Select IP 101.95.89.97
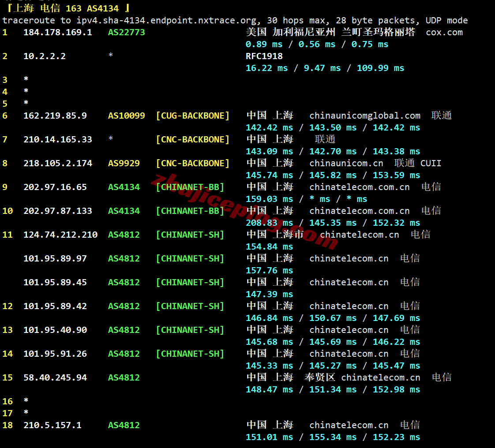 (x=55, y=259)
